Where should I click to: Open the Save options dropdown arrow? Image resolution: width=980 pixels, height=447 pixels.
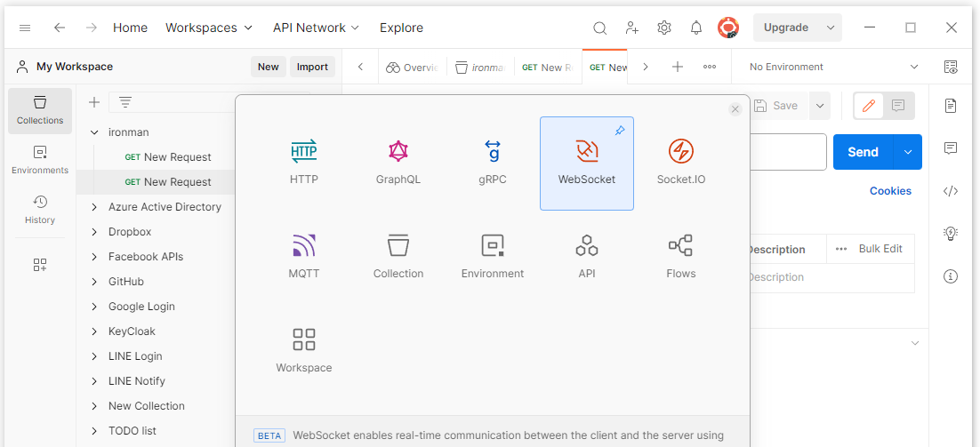[819, 106]
